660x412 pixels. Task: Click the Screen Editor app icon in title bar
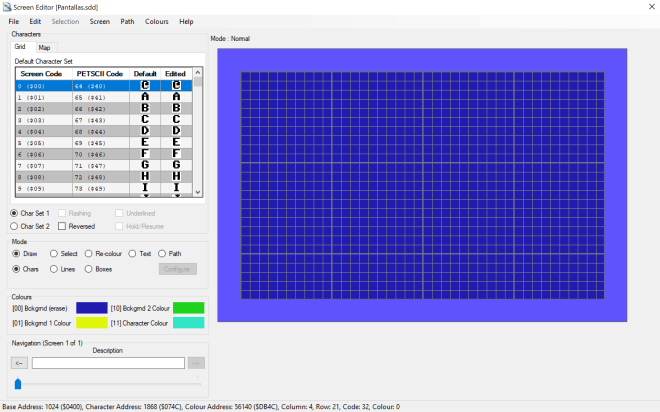pyautogui.click(x=9, y=6)
